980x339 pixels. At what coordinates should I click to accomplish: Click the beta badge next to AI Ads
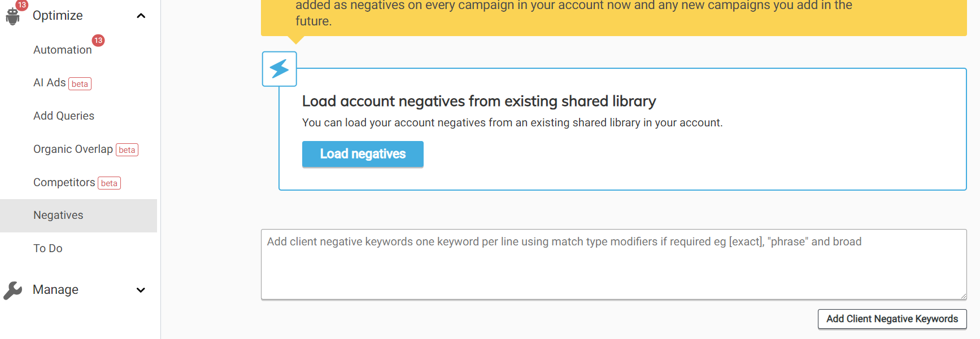80,84
